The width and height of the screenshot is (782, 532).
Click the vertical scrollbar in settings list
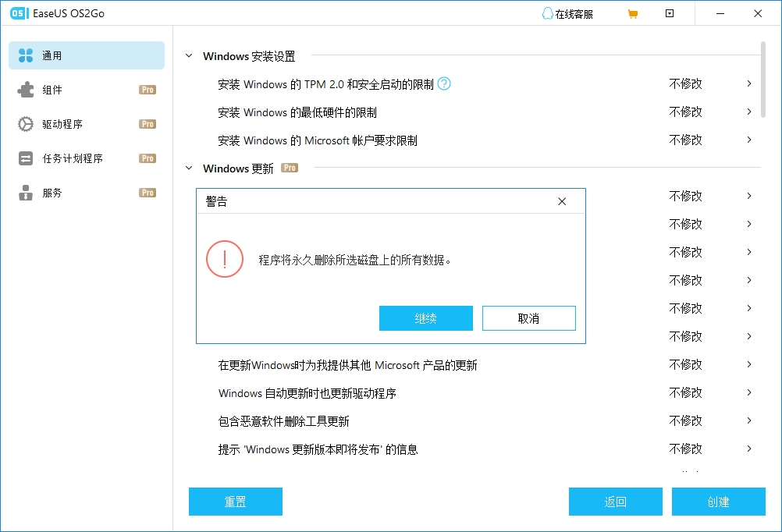pos(762,78)
